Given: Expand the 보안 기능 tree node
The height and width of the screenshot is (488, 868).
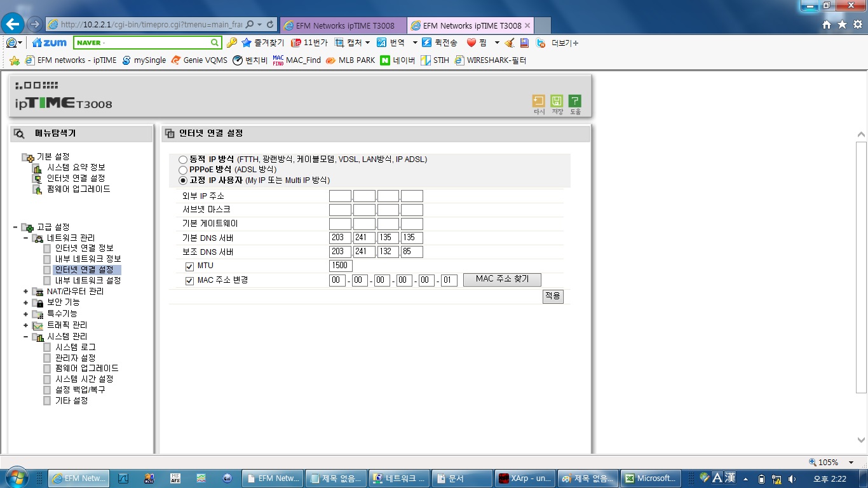Looking at the screenshot, I should [26, 302].
